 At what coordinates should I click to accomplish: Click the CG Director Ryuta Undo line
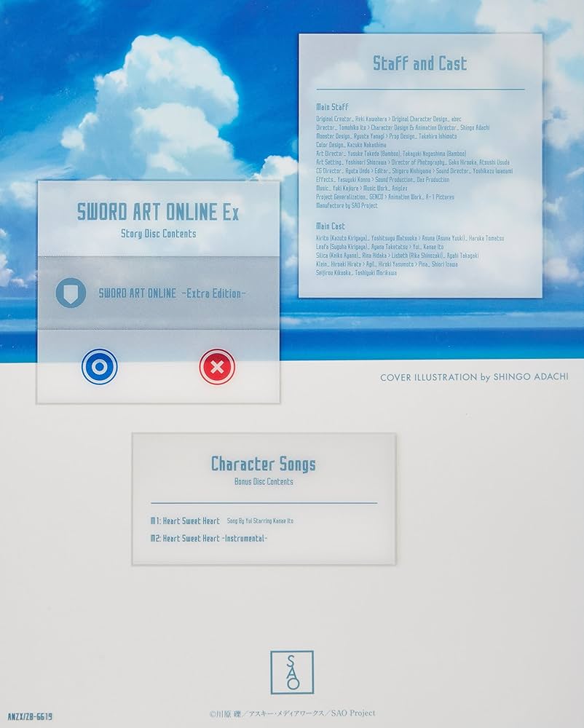tap(414, 171)
